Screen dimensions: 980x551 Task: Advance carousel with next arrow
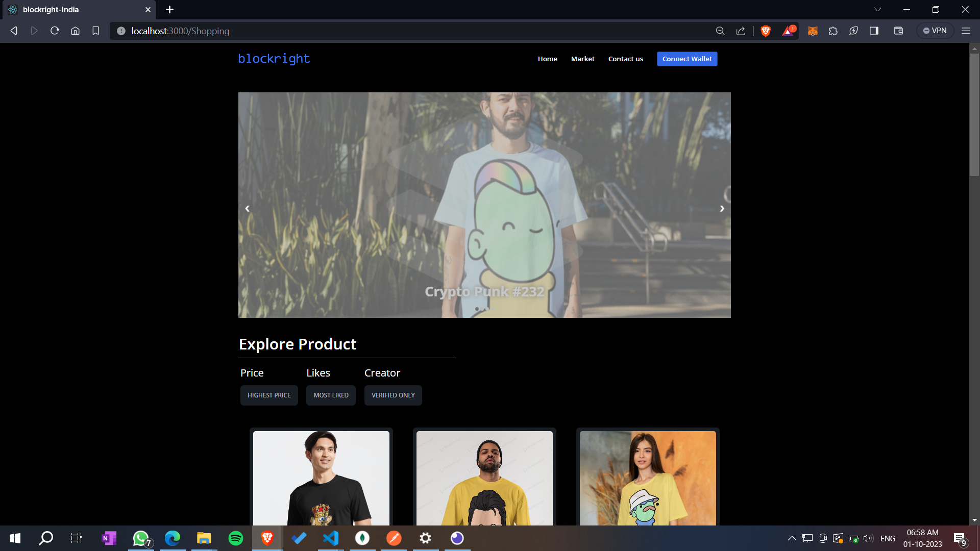[x=722, y=209]
